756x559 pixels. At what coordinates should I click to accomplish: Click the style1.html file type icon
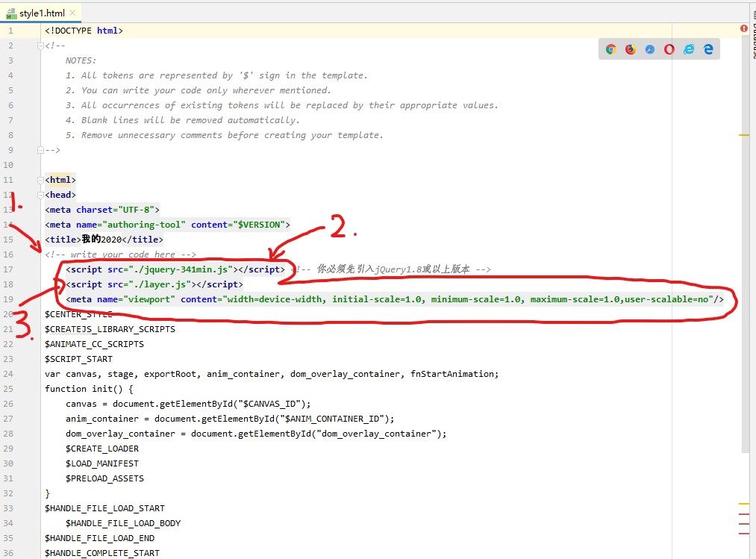click(11, 13)
